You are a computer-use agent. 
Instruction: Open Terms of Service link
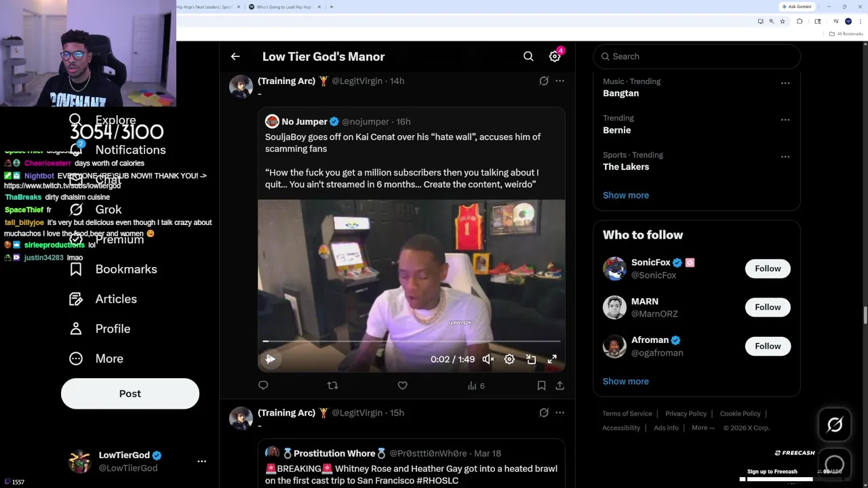pos(627,413)
